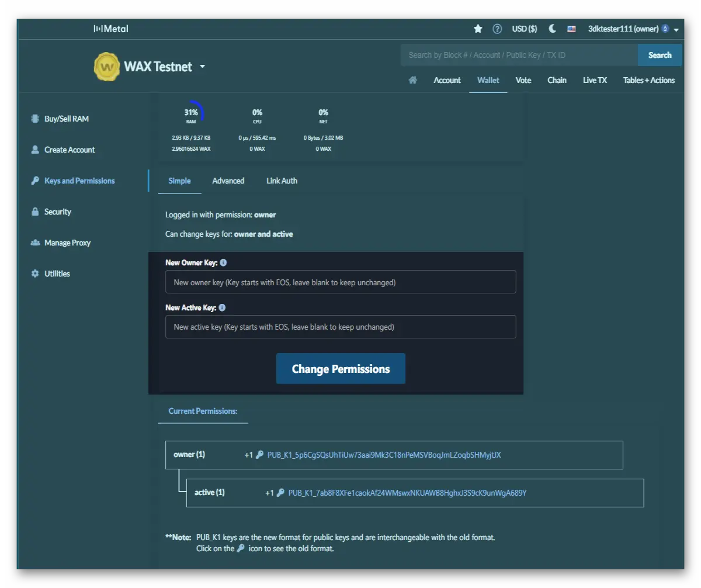Switch to the Advanced tab
701x588 pixels.
[228, 181]
